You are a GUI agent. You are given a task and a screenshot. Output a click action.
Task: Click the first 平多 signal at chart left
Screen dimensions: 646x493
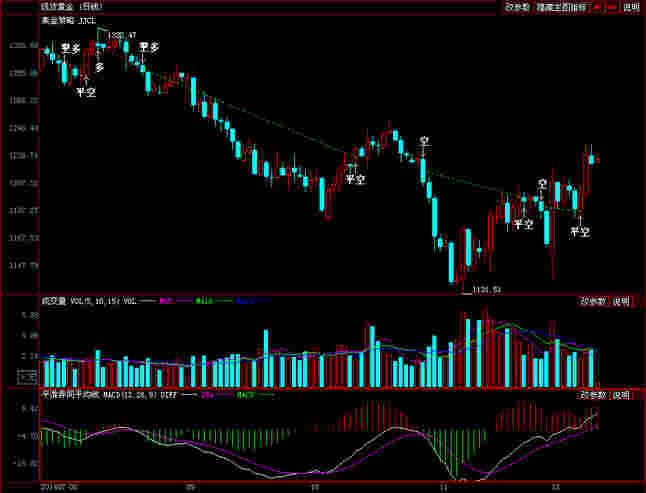point(70,48)
